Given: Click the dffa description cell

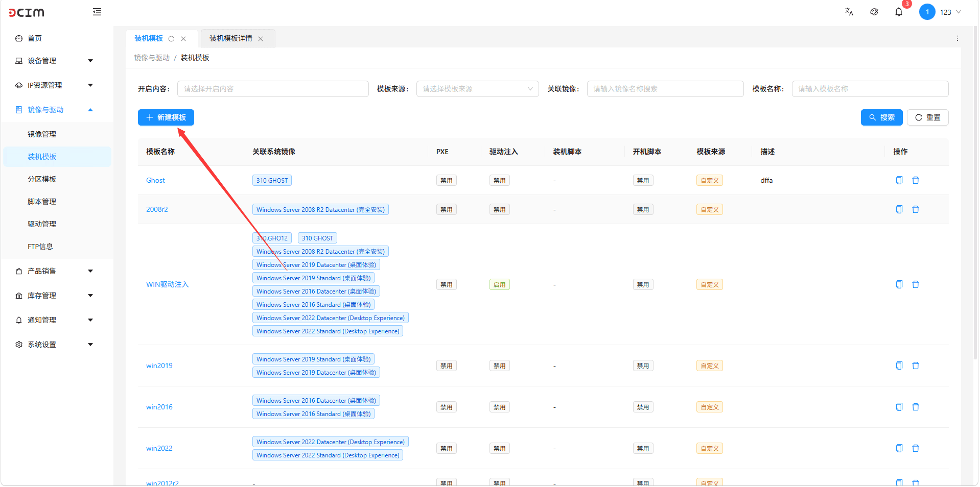Looking at the screenshot, I should (x=766, y=180).
